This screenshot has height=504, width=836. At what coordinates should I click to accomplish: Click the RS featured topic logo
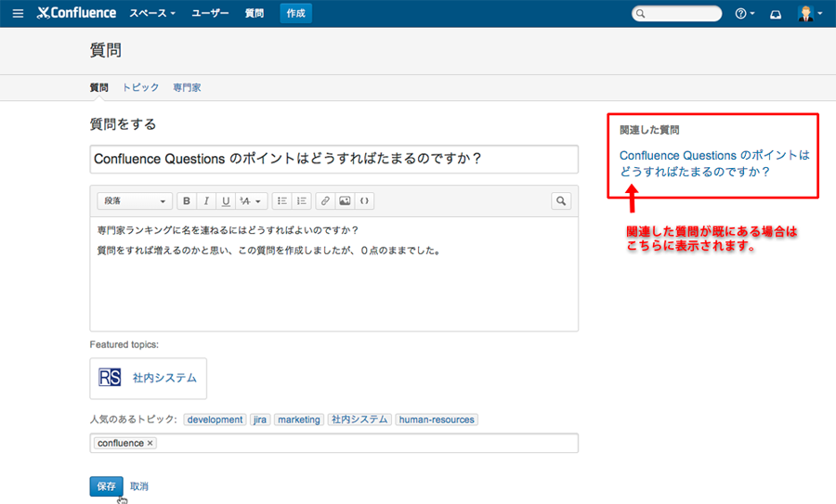pos(110,378)
